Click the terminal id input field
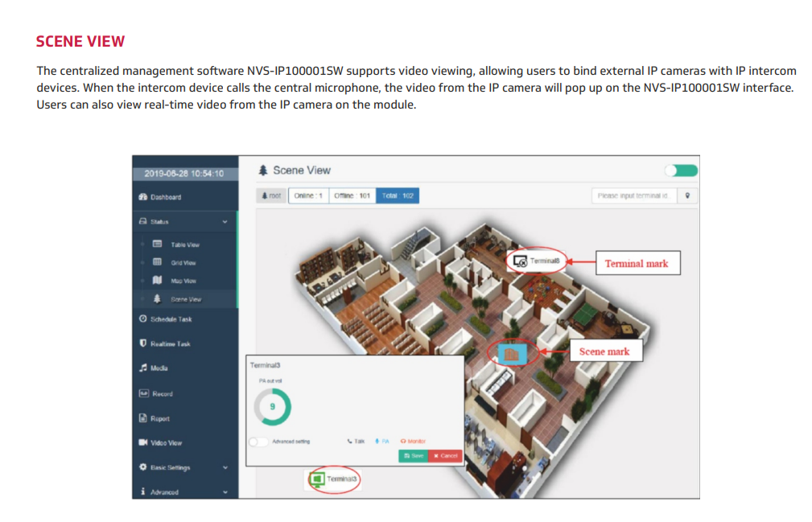Image resolution: width=812 pixels, height=522 pixels. click(634, 195)
